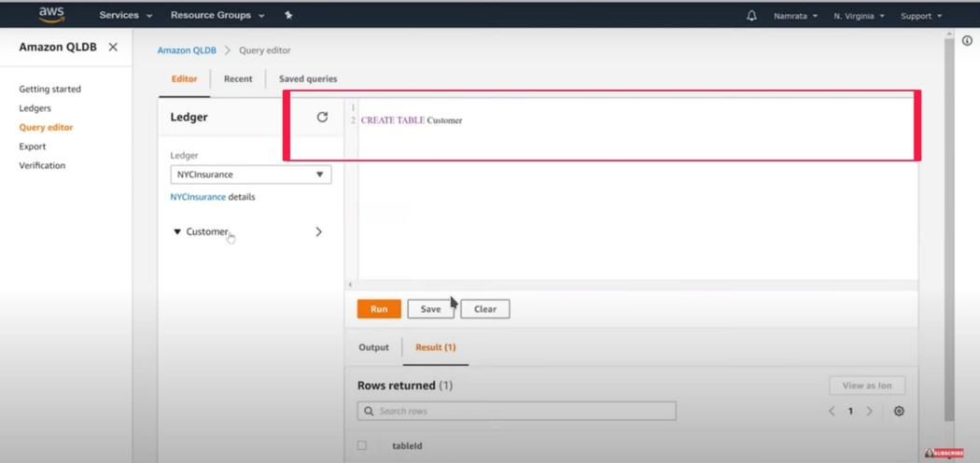Click the Amazon QLDB breadcrumb link
Viewport: 980px width, 463px height.
pyautogui.click(x=187, y=50)
